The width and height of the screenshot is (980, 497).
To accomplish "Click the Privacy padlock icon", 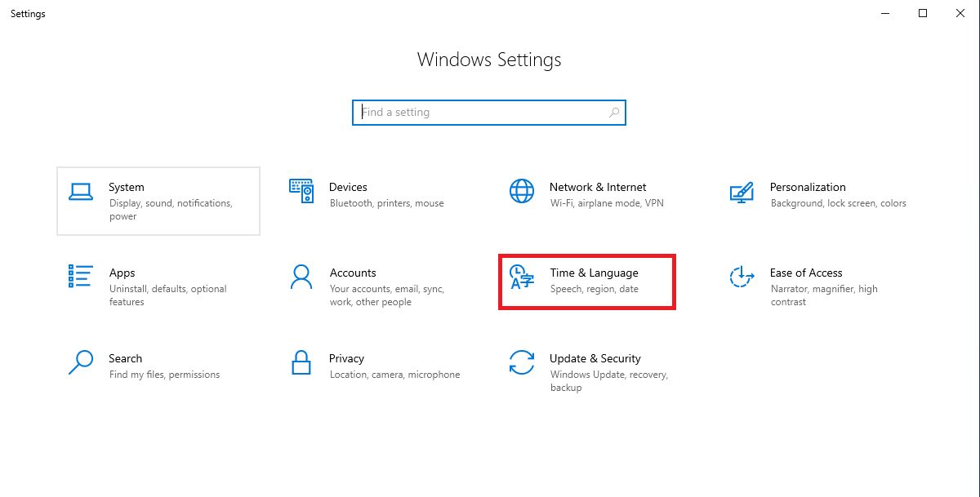I will [x=301, y=362].
